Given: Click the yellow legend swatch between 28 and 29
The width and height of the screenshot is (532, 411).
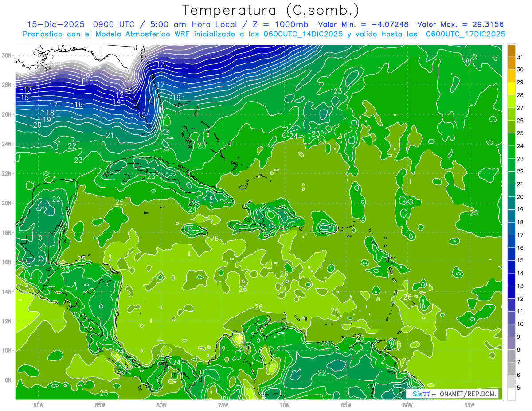Looking at the screenshot, I should (x=511, y=89).
